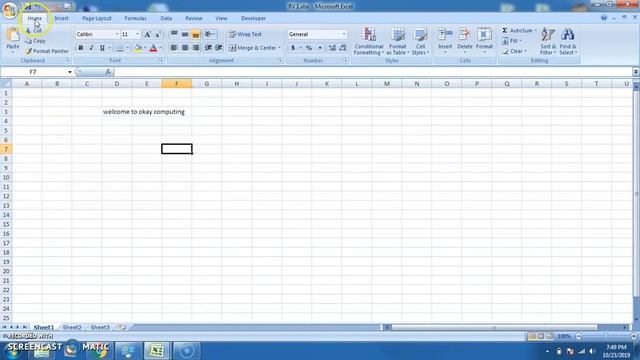
Task: Copy the selected cell
Action: coord(36,41)
